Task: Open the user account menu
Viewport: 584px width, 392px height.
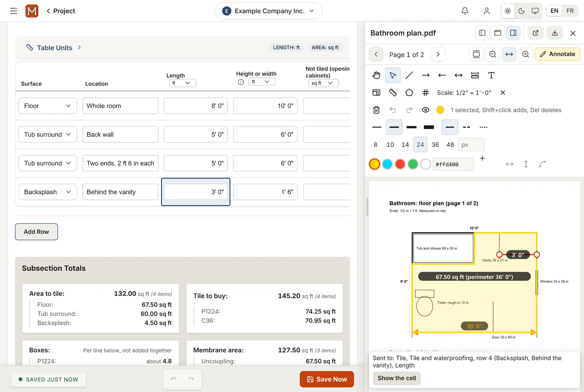Action: tap(487, 11)
